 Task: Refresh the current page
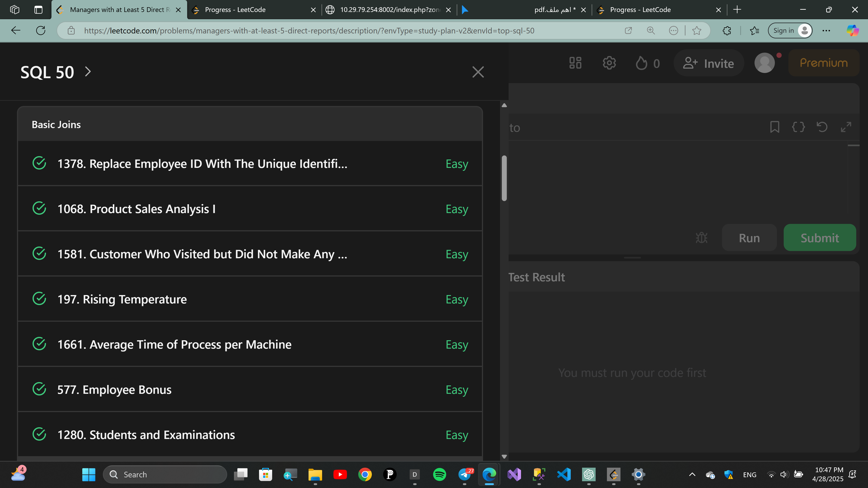tap(40, 30)
